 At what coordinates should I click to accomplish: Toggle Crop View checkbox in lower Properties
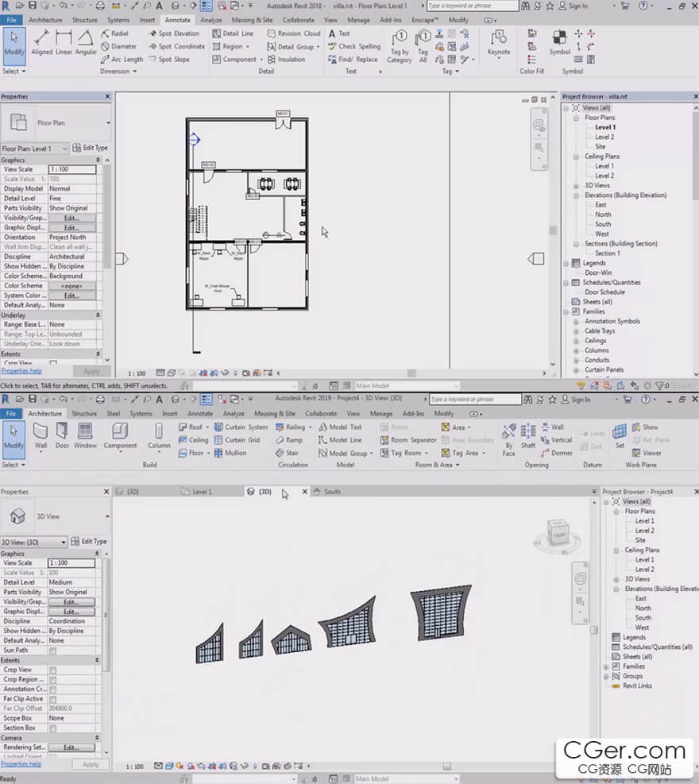[53, 670]
